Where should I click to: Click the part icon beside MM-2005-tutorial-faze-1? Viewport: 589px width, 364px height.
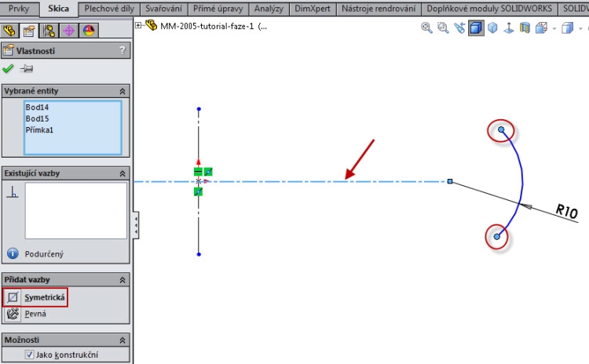point(151,26)
